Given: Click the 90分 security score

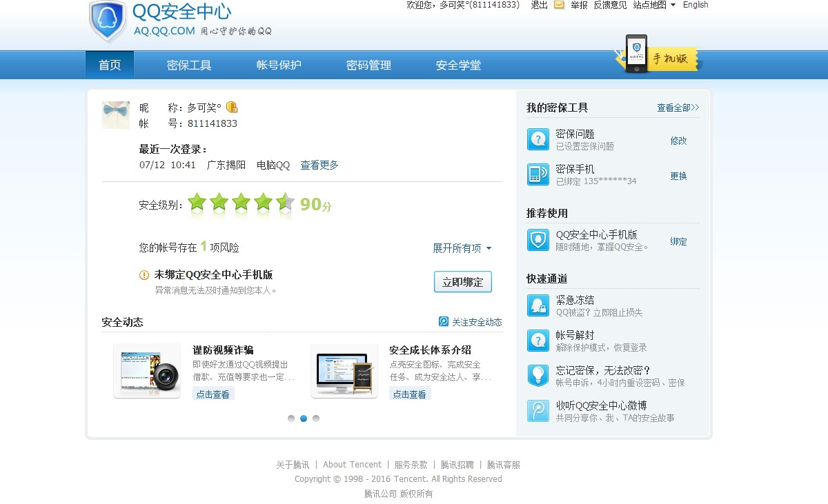Looking at the screenshot, I should (x=316, y=205).
